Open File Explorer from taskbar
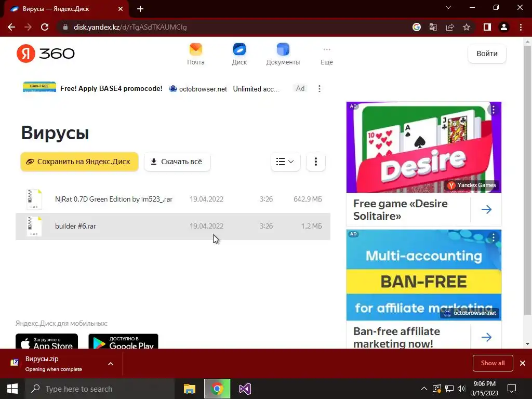This screenshot has width=532, height=399. coord(189,389)
